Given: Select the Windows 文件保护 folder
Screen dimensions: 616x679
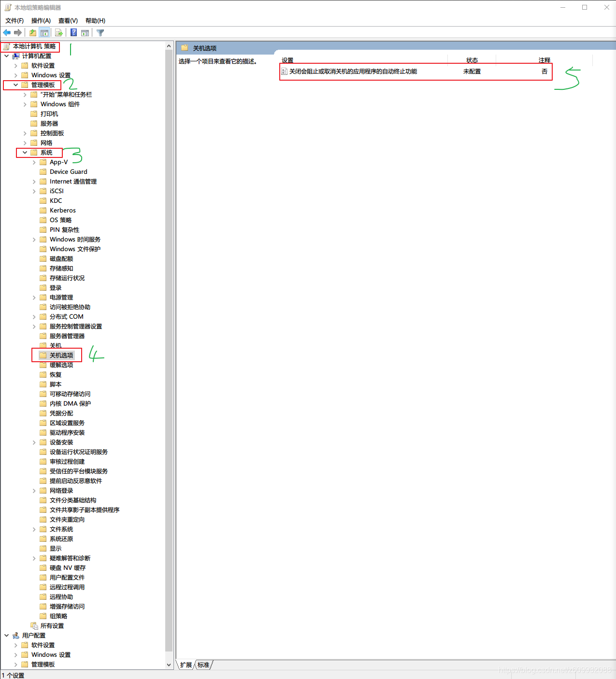Looking at the screenshot, I should point(75,249).
